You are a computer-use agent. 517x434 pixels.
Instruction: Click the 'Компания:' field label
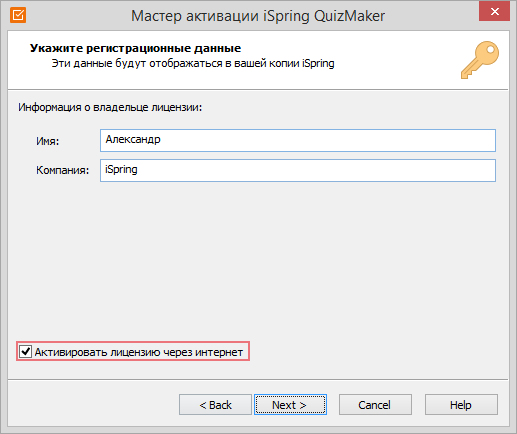(x=63, y=170)
